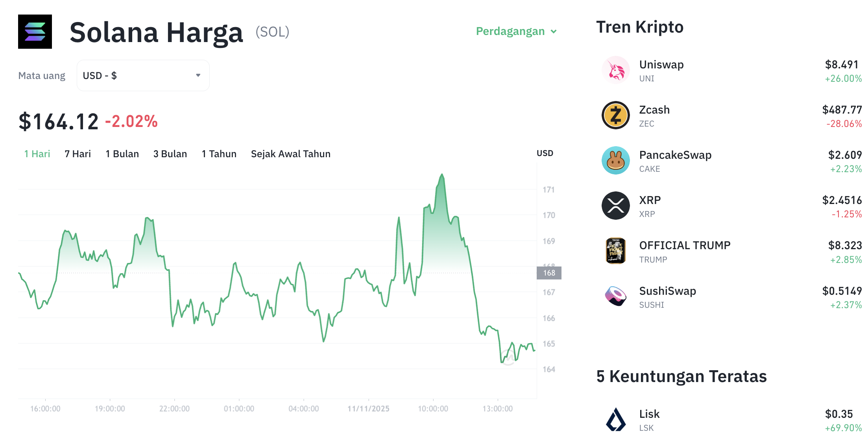Select the 3 Bulan time range
The image size is (868, 441).
point(170,154)
